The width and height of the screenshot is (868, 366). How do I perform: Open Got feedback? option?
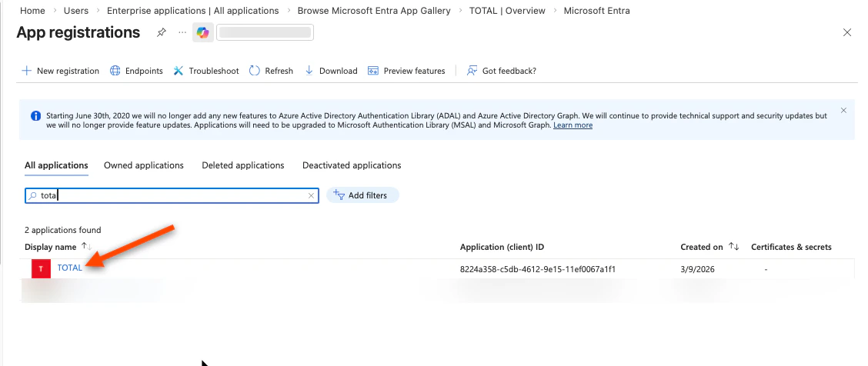point(501,71)
